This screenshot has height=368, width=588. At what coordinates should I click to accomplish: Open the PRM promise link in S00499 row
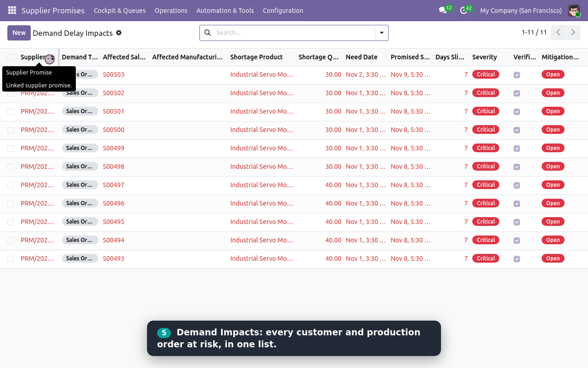[37, 148]
